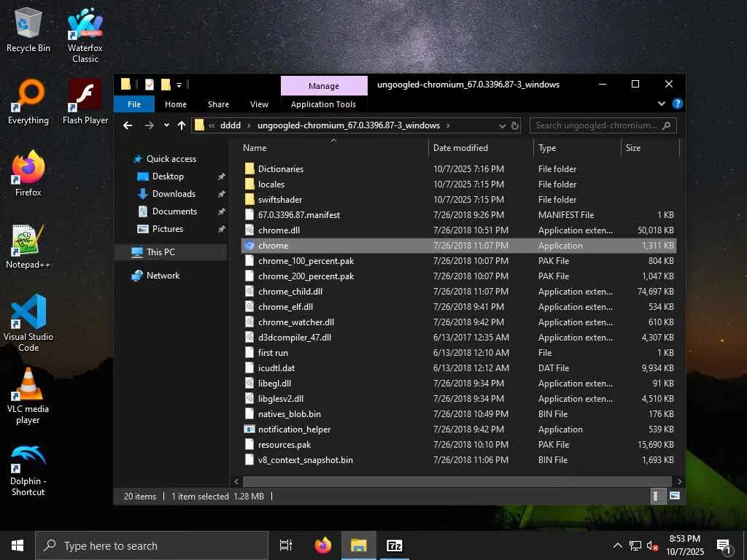Open the View ribbon tab
The image size is (747, 560).
[259, 104]
